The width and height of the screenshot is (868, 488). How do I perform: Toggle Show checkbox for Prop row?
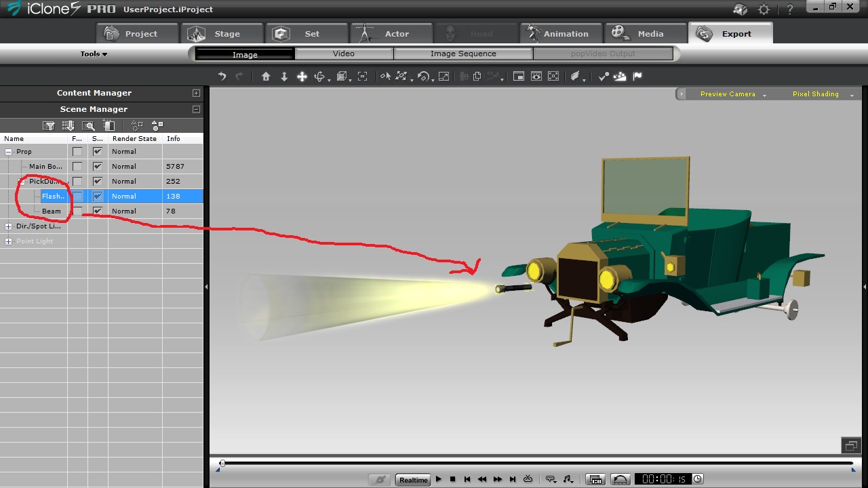[x=98, y=152]
